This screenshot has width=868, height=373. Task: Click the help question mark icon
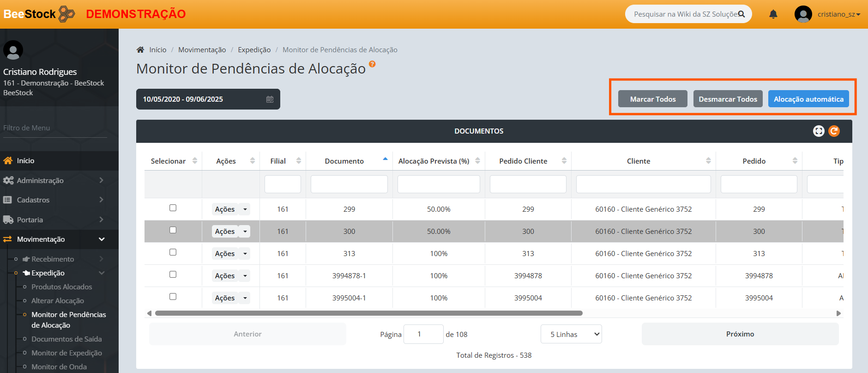coord(372,64)
